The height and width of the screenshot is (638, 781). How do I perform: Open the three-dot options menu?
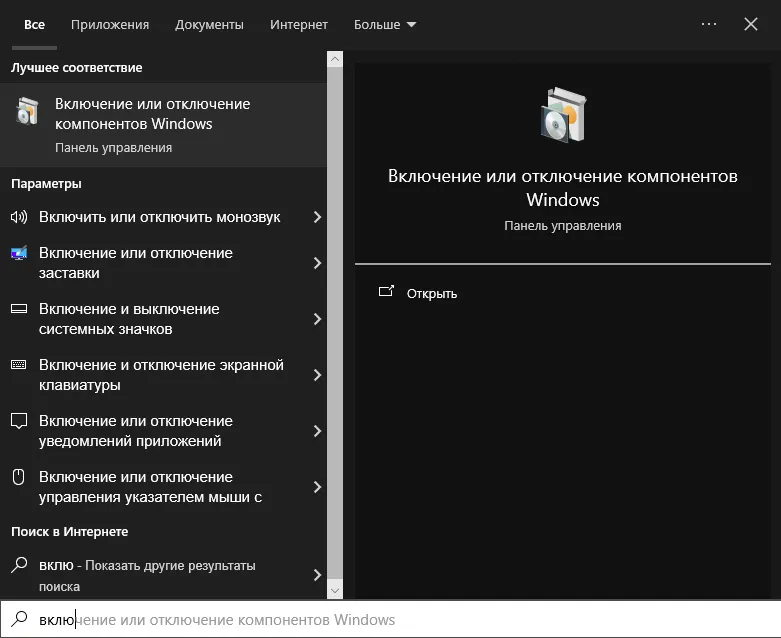(708, 24)
